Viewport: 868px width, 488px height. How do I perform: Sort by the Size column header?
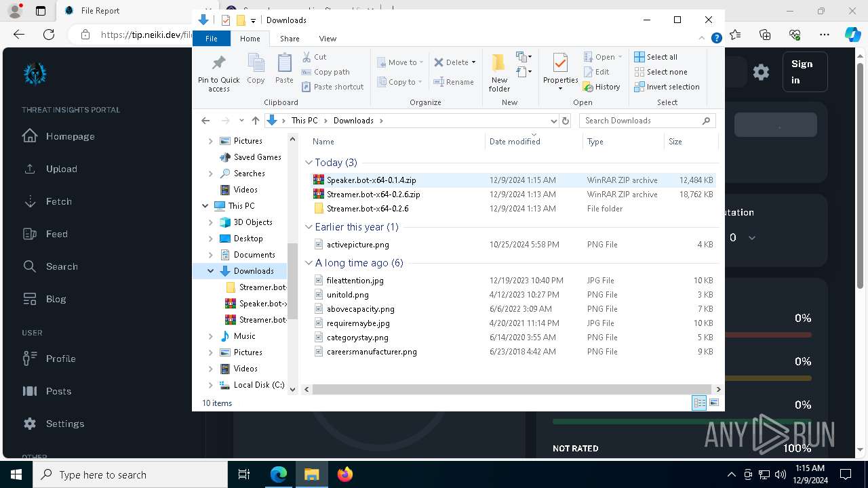(x=690, y=142)
